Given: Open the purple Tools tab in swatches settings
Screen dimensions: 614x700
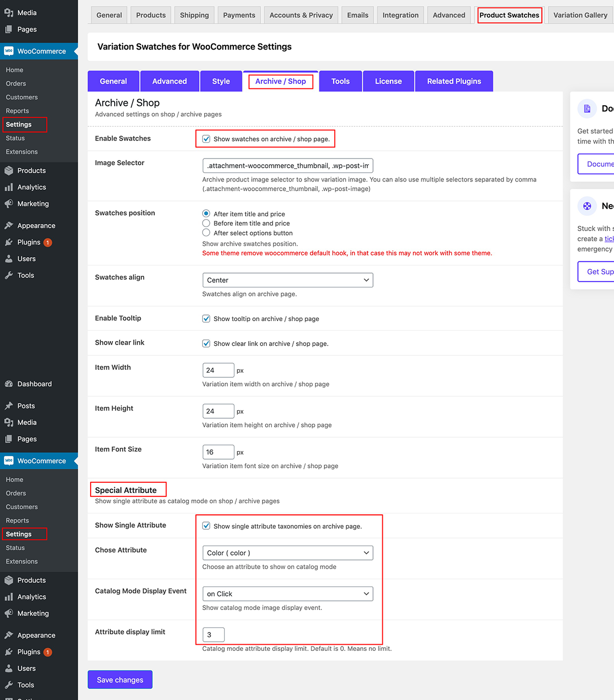Looking at the screenshot, I should [341, 81].
